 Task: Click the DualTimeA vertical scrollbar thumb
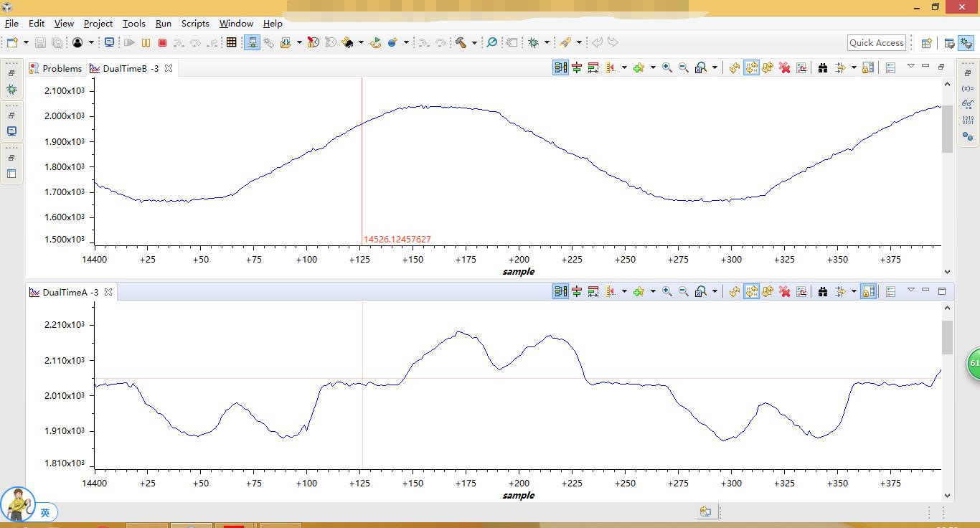pos(947,337)
